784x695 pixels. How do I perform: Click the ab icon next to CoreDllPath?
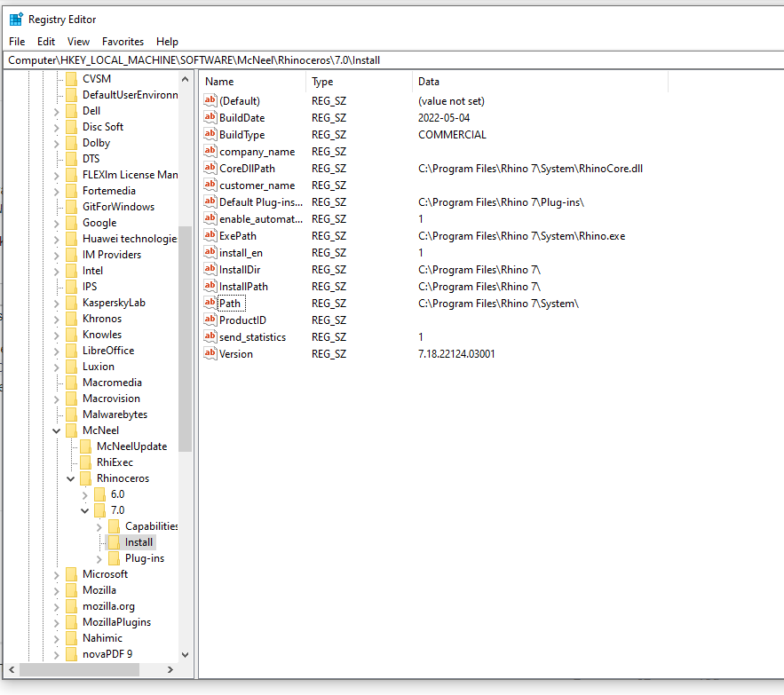(x=210, y=168)
